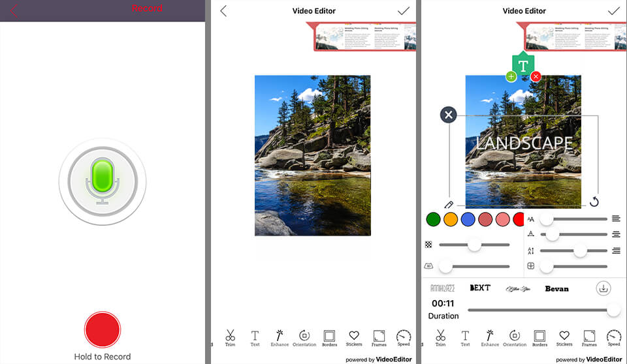Open the Text tool in the right editor

465,338
